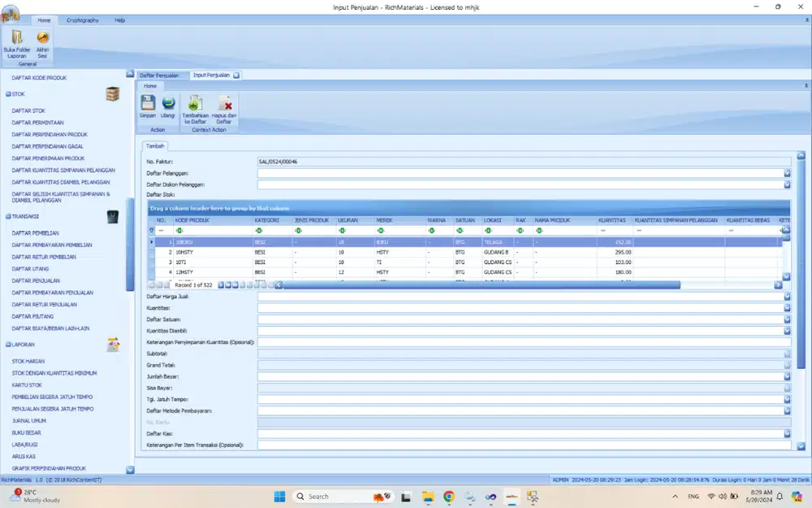The height and width of the screenshot is (508, 812).
Task: Open STOK HARIAN report link
Action: 28,362
